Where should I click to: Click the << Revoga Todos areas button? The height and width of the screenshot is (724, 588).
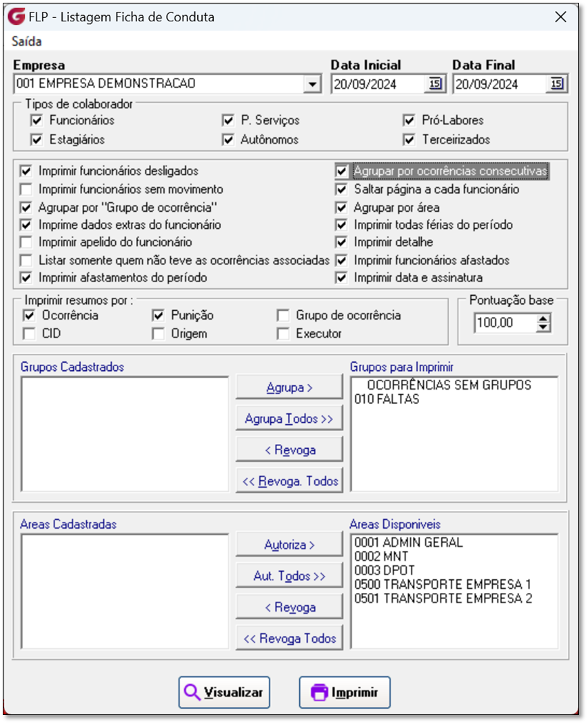coord(290,638)
